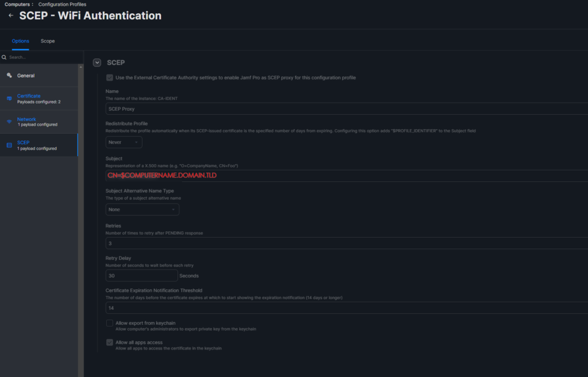Click the Network Wi-Fi icon
Image resolution: width=588 pixels, height=377 pixels.
tap(9, 122)
